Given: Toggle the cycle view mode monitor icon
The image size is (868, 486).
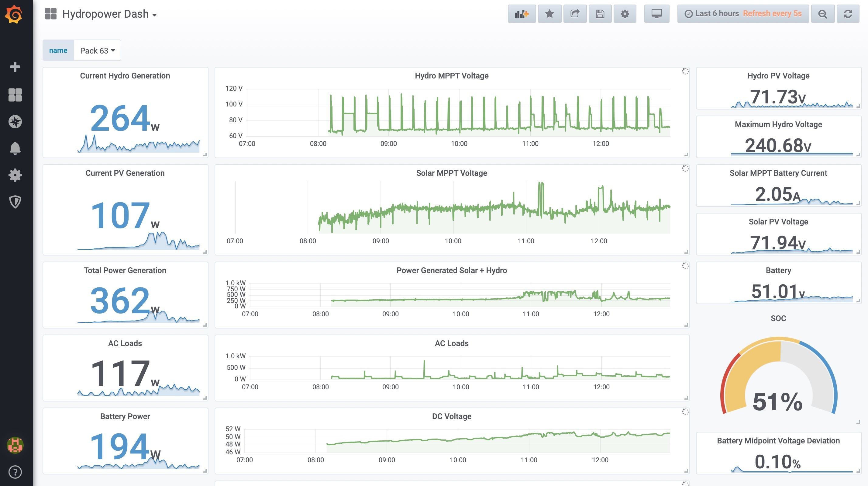Looking at the screenshot, I should [x=656, y=14].
